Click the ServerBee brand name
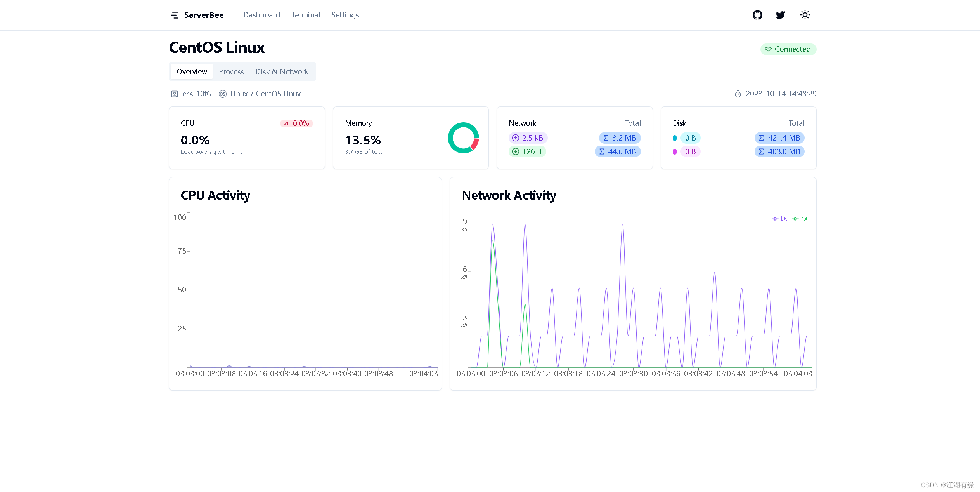980x492 pixels. coord(204,15)
